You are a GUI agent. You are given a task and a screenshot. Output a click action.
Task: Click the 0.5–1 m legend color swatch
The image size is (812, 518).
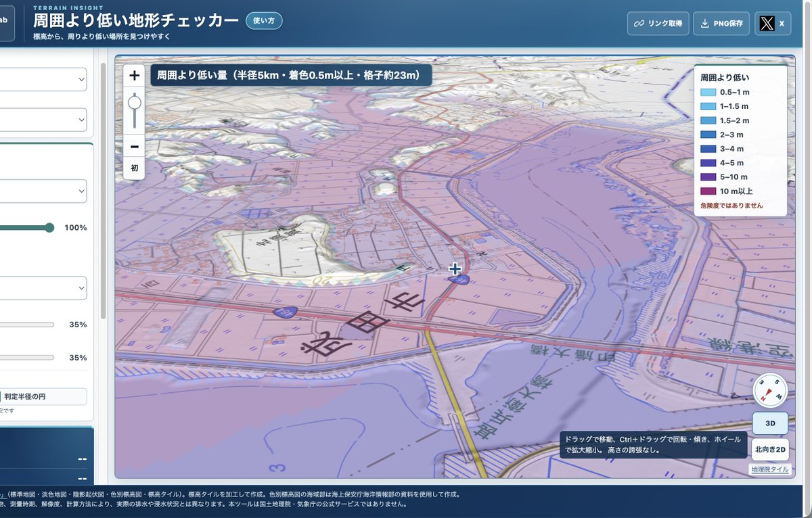tap(708, 93)
